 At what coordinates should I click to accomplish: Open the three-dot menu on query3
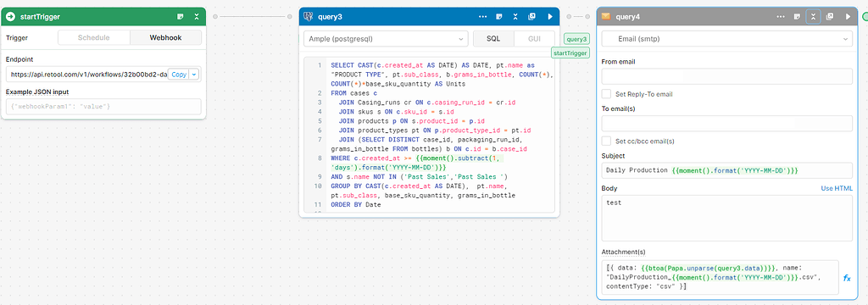pos(482,17)
